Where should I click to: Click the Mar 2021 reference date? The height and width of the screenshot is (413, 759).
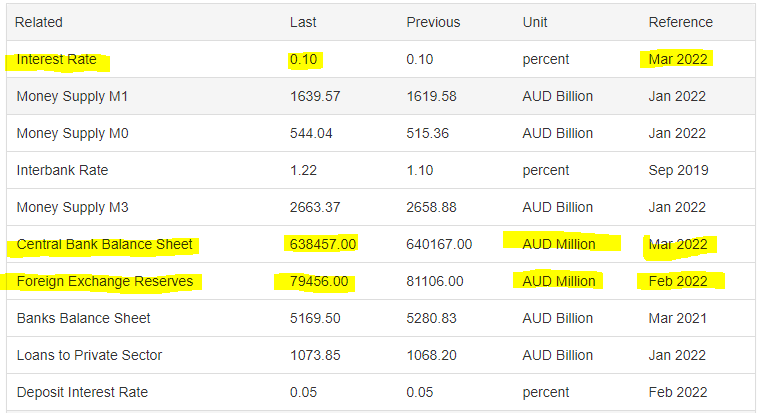tap(678, 318)
